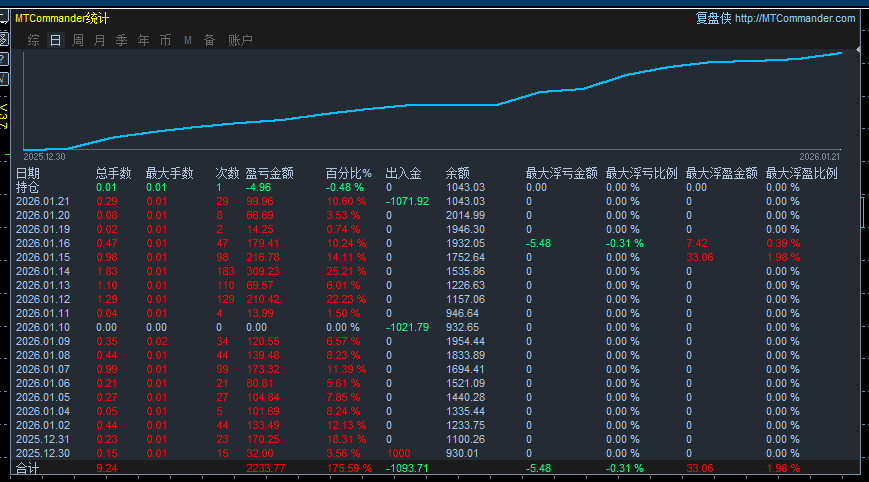Click the 复盘侠 label
This screenshot has width=869, height=482.
(714, 18)
